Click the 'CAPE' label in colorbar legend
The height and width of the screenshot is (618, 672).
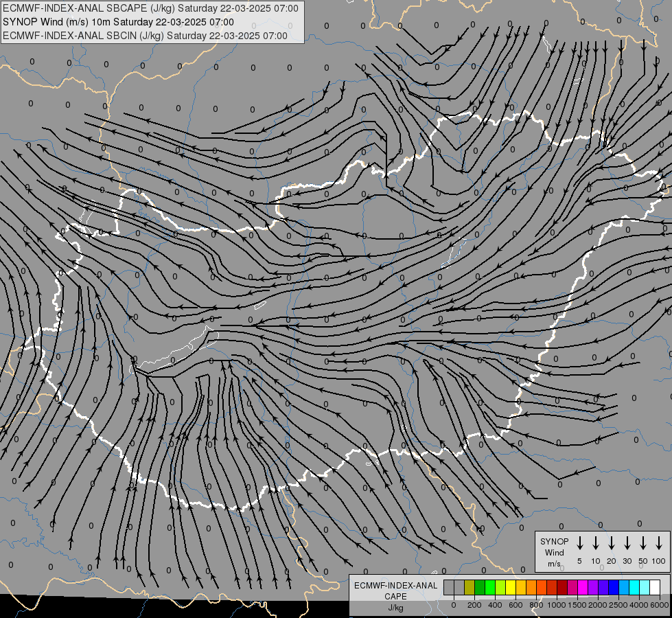[x=395, y=597]
